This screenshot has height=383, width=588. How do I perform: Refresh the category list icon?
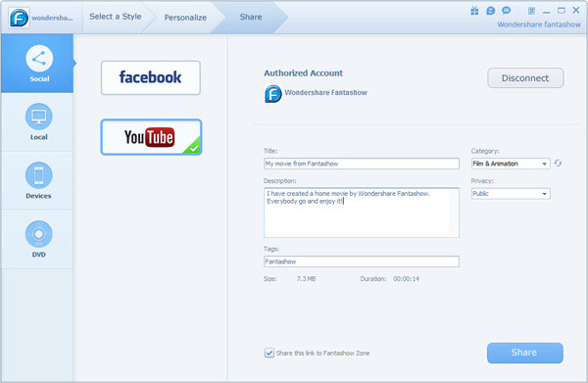(558, 164)
